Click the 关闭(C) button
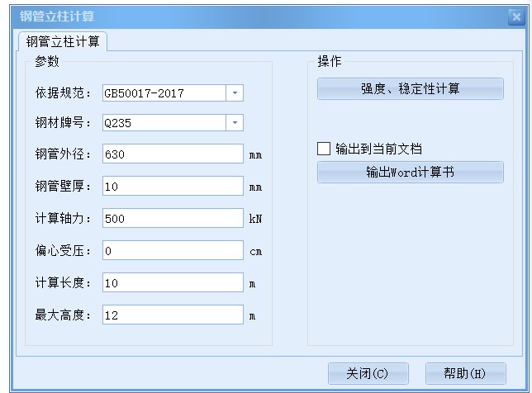Viewport: 532px width, 393px height. pos(368,373)
